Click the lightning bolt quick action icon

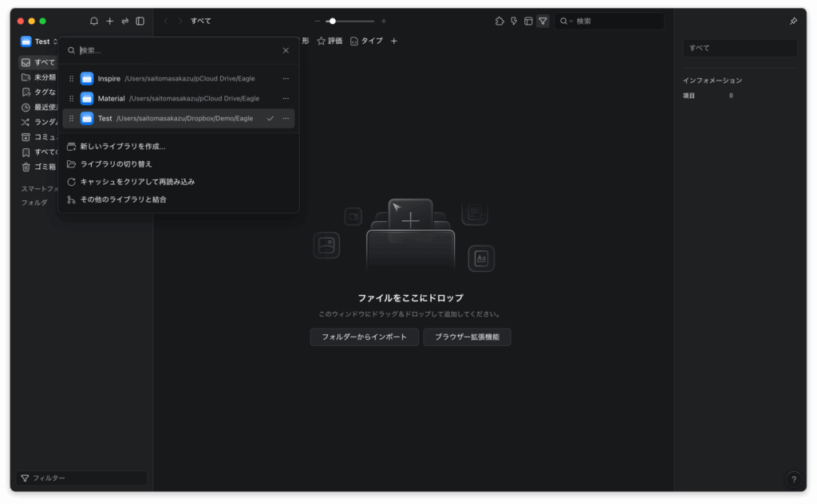[514, 21]
